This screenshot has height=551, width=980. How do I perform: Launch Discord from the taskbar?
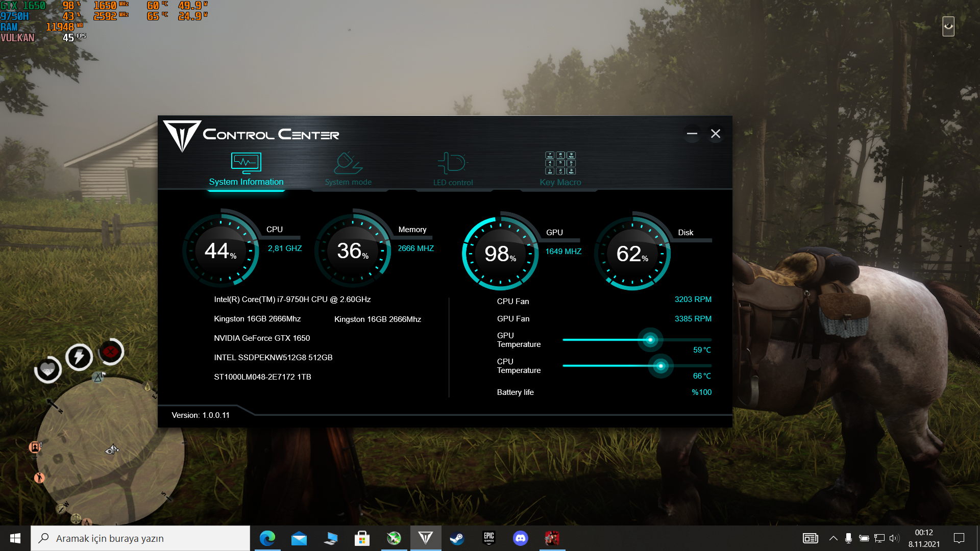click(520, 538)
